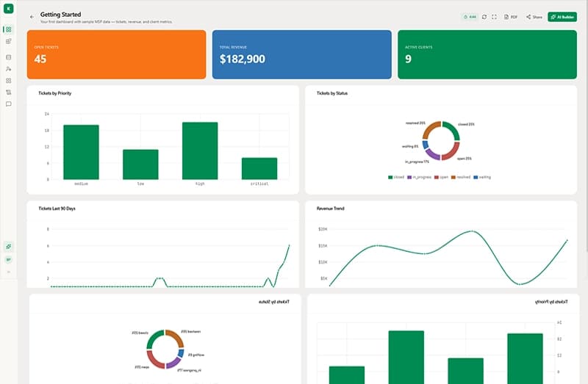Open the database icon in the sidebar
588x384 pixels.
[x=8, y=57]
